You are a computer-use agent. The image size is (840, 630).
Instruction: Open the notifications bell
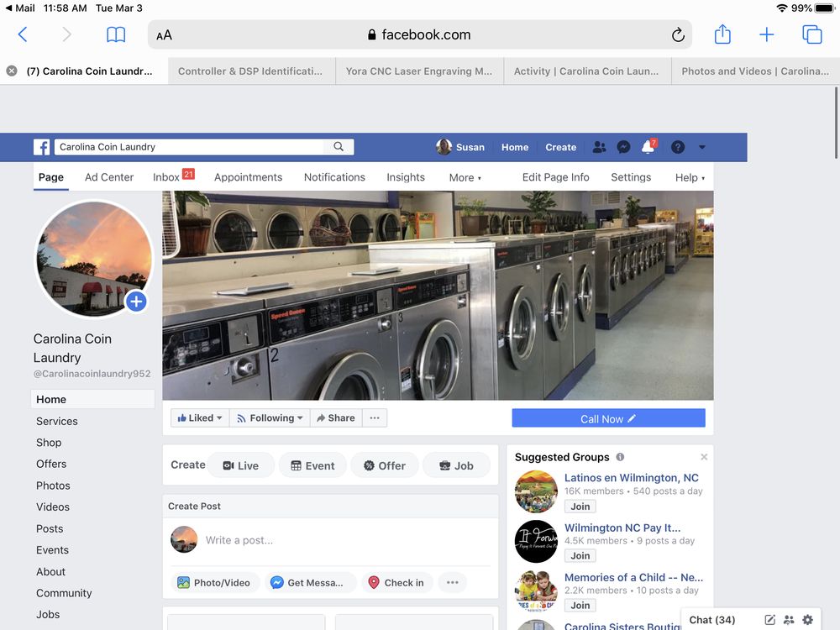648,147
